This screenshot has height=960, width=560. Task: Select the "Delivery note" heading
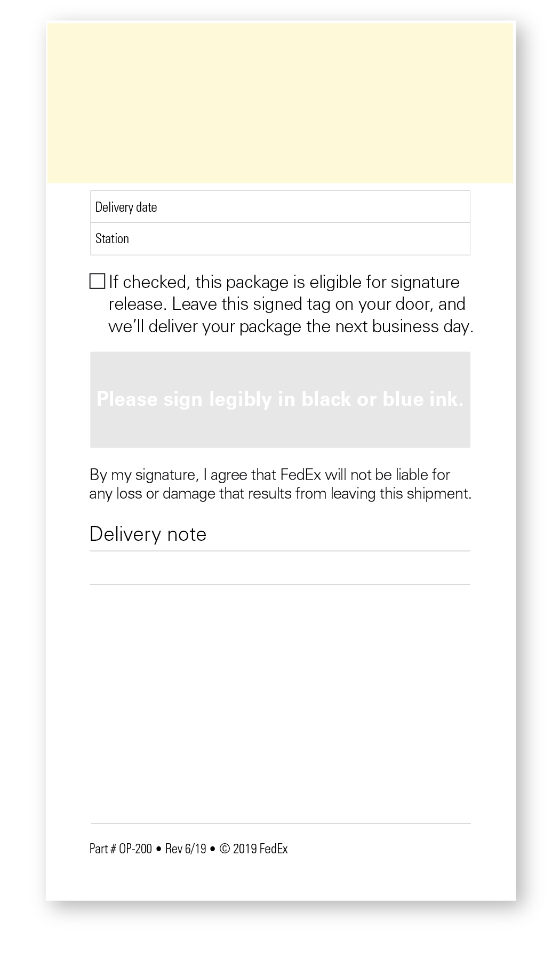coord(148,534)
